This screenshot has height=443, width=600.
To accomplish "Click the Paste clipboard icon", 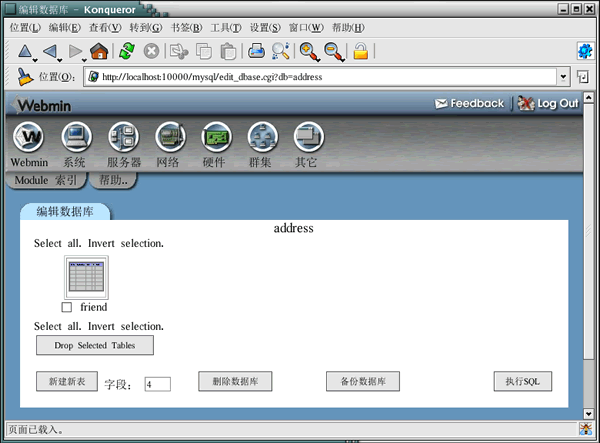I will 228,51.
